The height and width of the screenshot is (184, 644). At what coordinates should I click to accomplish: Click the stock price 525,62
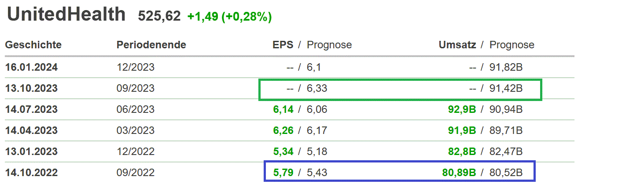(159, 16)
